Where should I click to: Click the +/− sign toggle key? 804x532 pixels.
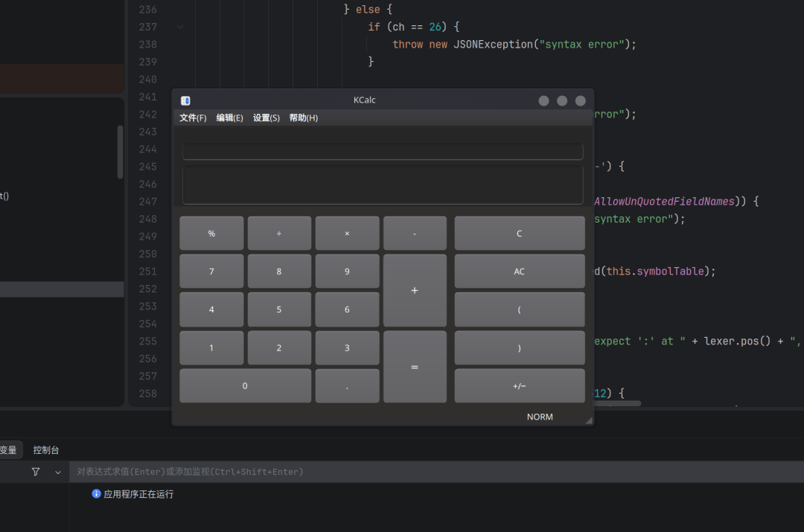(x=520, y=386)
